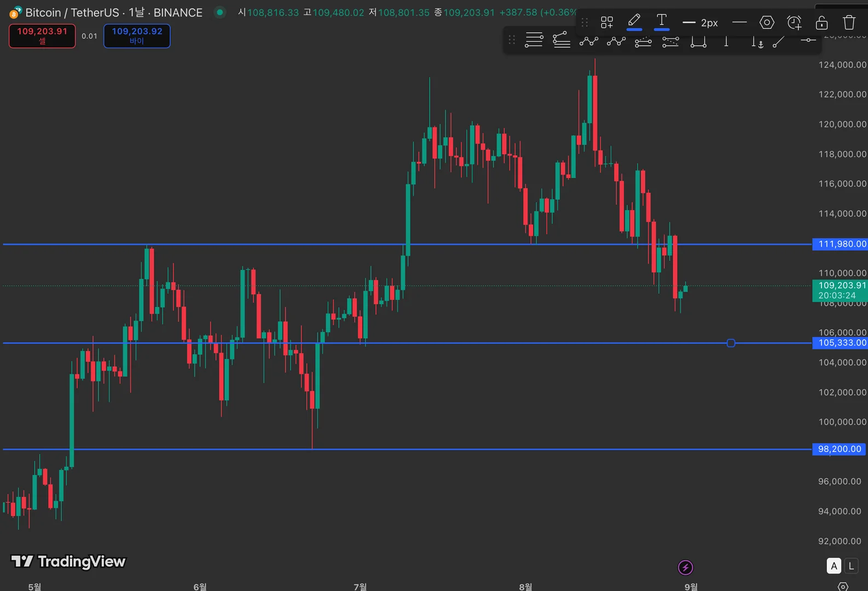Screen dimensions: 868x591
Task: Open the Bitcoin / TetherUS symbol title
Action: point(114,13)
